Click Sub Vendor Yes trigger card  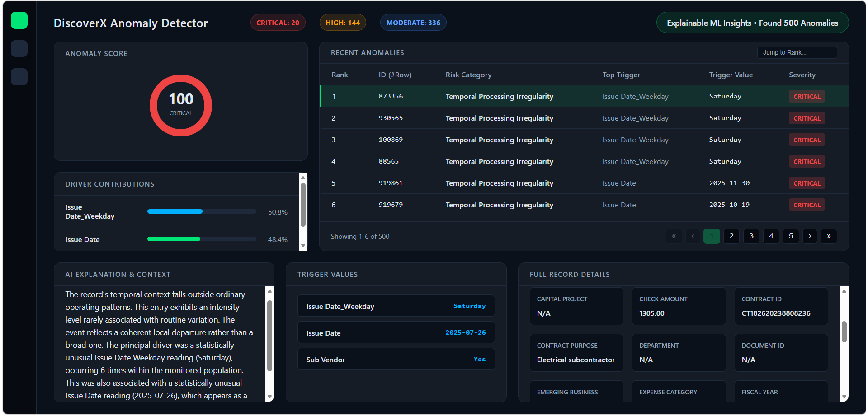(x=396, y=359)
